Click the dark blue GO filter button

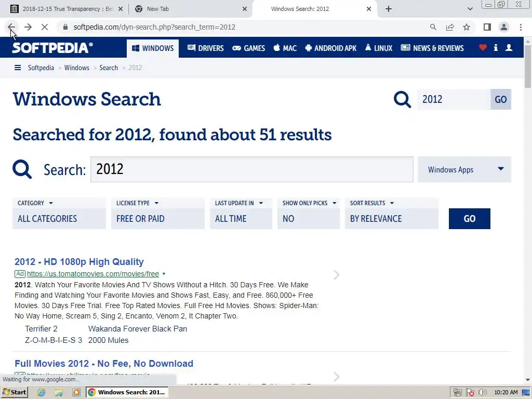point(469,219)
